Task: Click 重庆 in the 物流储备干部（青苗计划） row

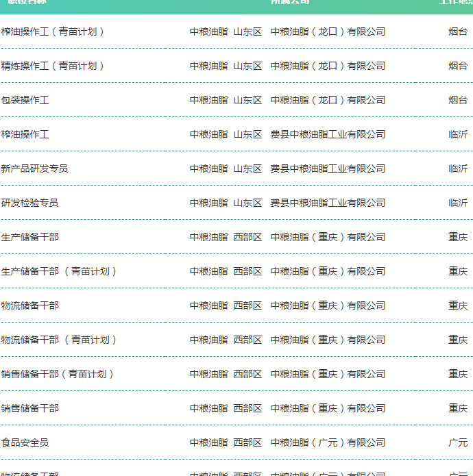Action: (x=458, y=340)
